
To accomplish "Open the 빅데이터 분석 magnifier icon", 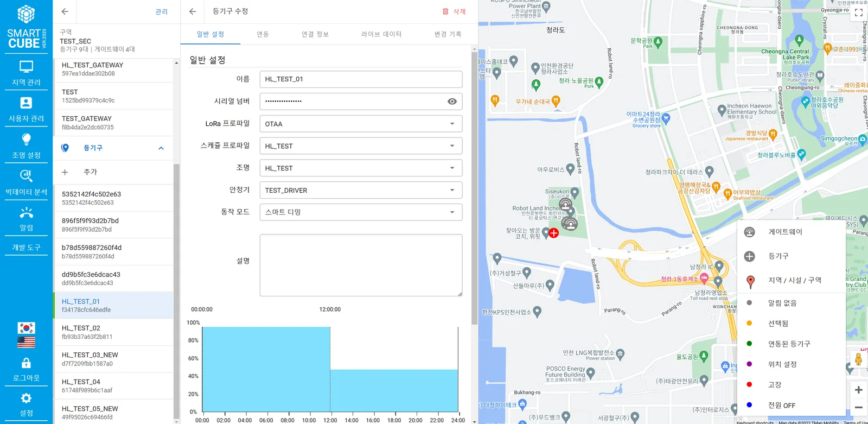I will [26, 176].
